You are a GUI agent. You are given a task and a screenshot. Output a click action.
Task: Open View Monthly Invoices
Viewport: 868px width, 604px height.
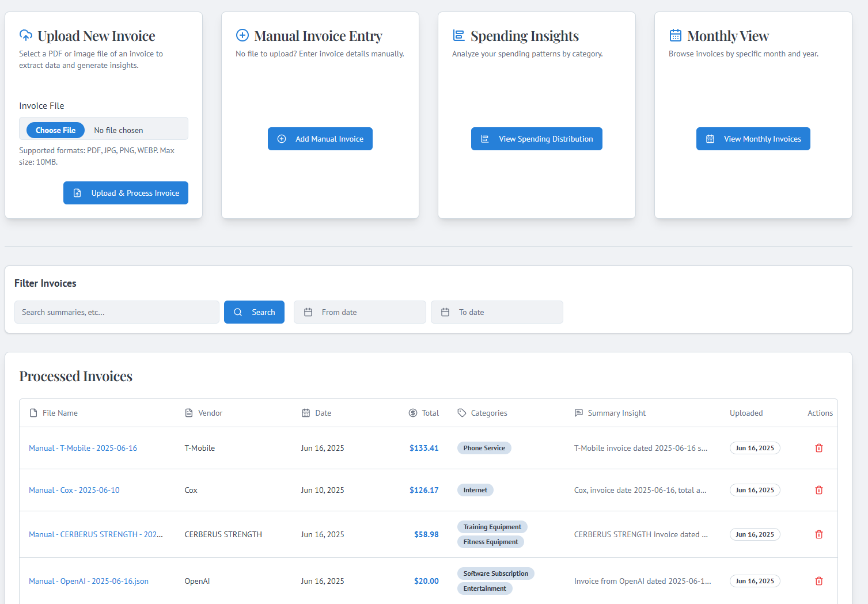tap(753, 139)
